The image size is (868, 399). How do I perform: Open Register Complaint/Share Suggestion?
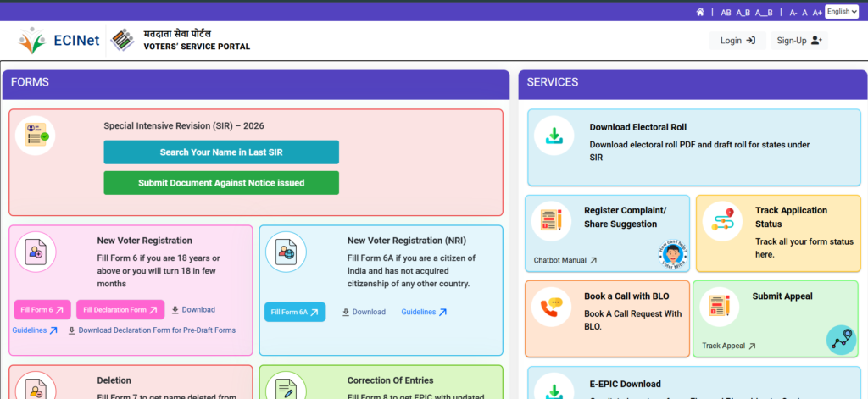(x=625, y=218)
